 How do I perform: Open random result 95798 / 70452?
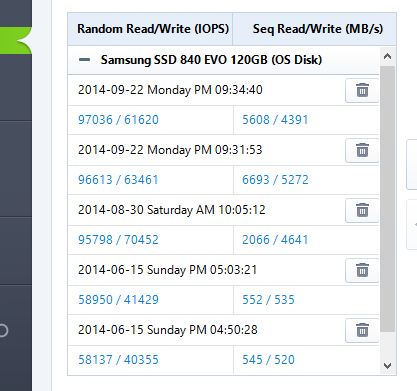pos(118,240)
